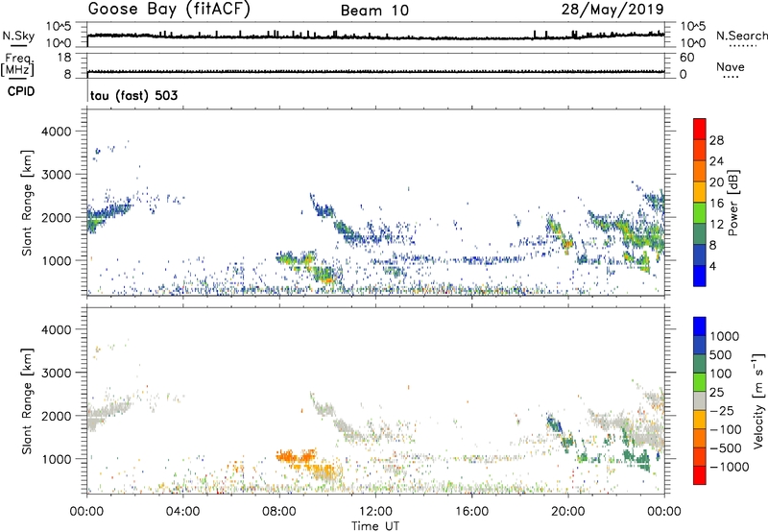This screenshot has height=532, width=768.
Task: Click the '16:00' time axis tick label
Action: tap(471, 512)
